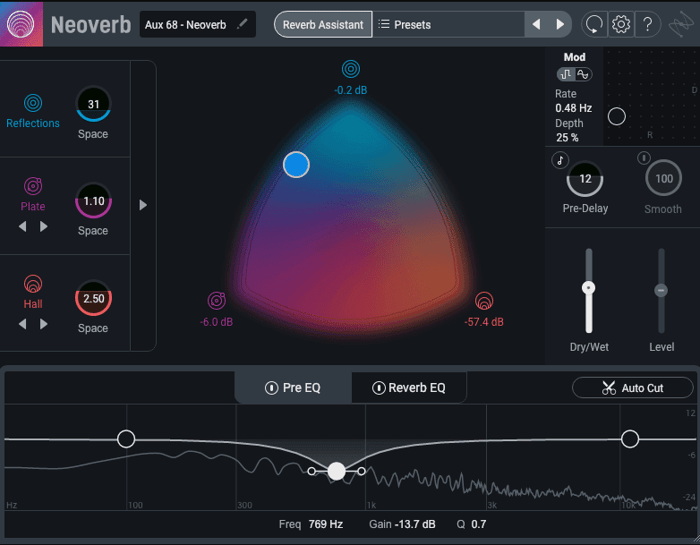The image size is (700, 545).
Task: Select the filled mid EQ node
Action: (x=336, y=471)
